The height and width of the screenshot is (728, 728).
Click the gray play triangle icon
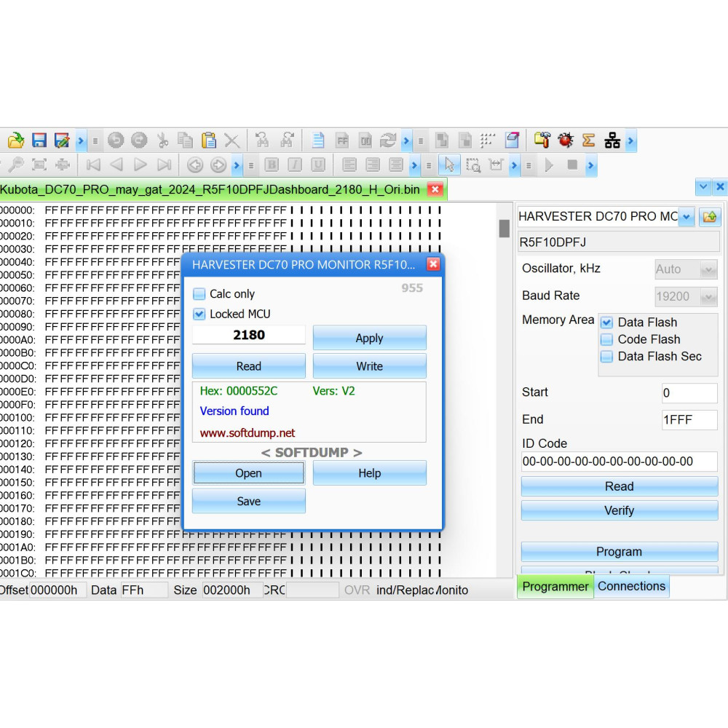click(x=549, y=165)
